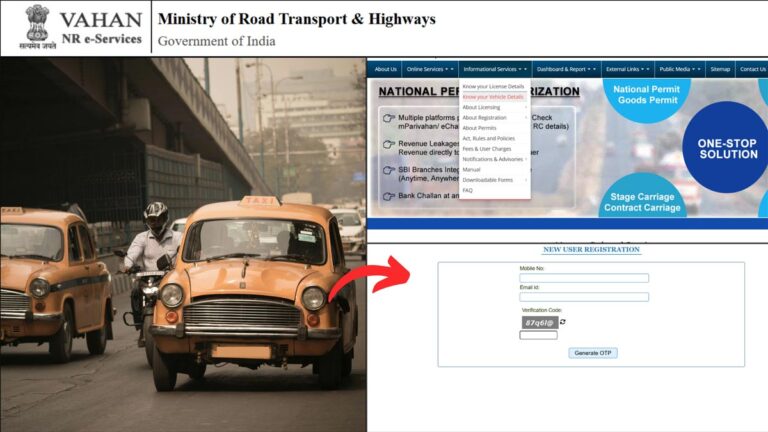
Task: Click the hand icon beside Revenue Leakages
Action: point(388,144)
